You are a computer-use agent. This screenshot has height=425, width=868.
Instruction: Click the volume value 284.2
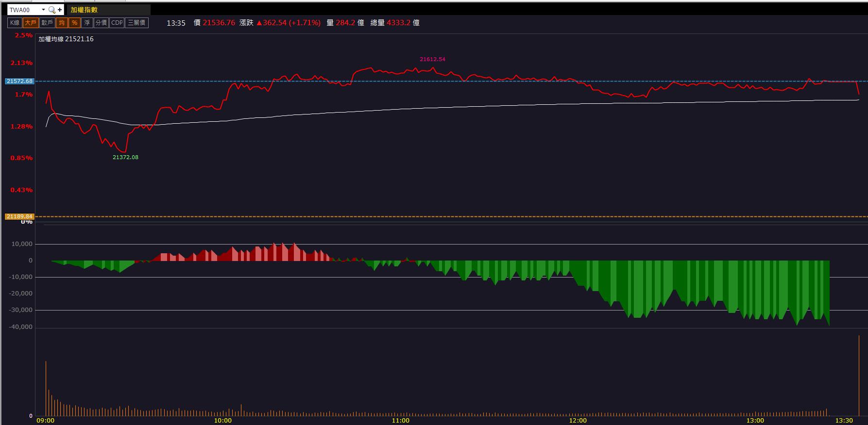345,23
